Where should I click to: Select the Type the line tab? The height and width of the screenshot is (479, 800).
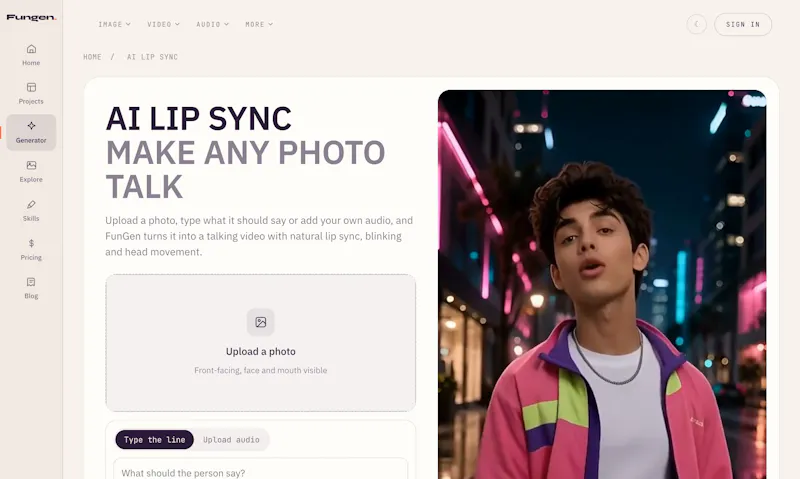coord(155,440)
